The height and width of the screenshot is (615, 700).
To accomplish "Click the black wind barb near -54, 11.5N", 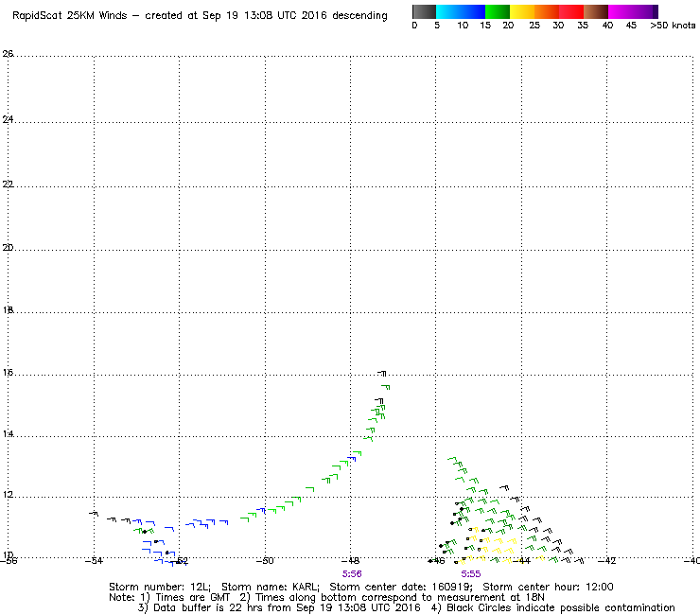I will click(94, 514).
